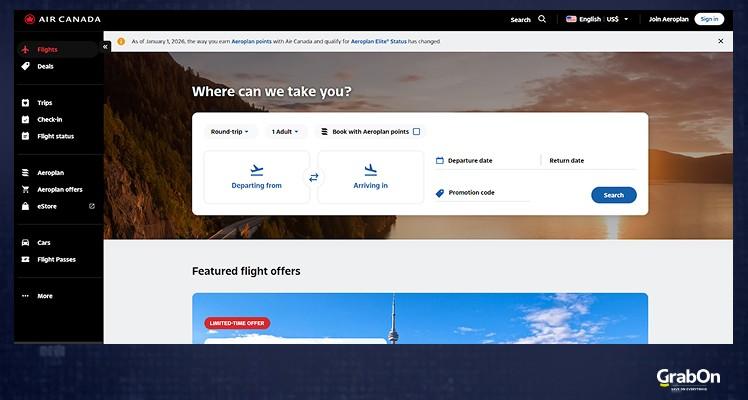Open the featured Toronto offer image

[x=420, y=318]
